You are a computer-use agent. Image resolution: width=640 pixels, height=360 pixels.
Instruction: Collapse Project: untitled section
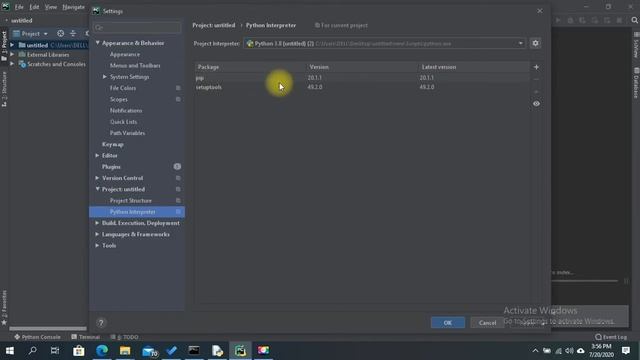click(x=98, y=189)
